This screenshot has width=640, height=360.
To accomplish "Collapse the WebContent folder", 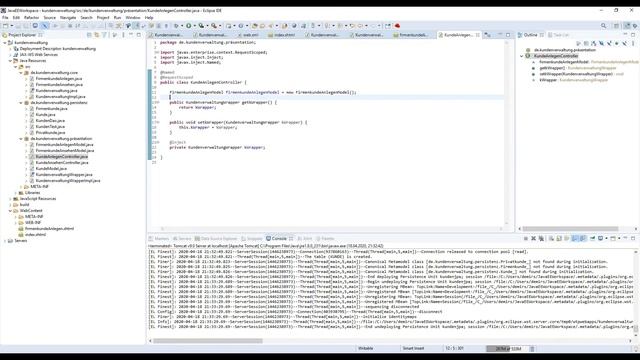I will (10, 211).
